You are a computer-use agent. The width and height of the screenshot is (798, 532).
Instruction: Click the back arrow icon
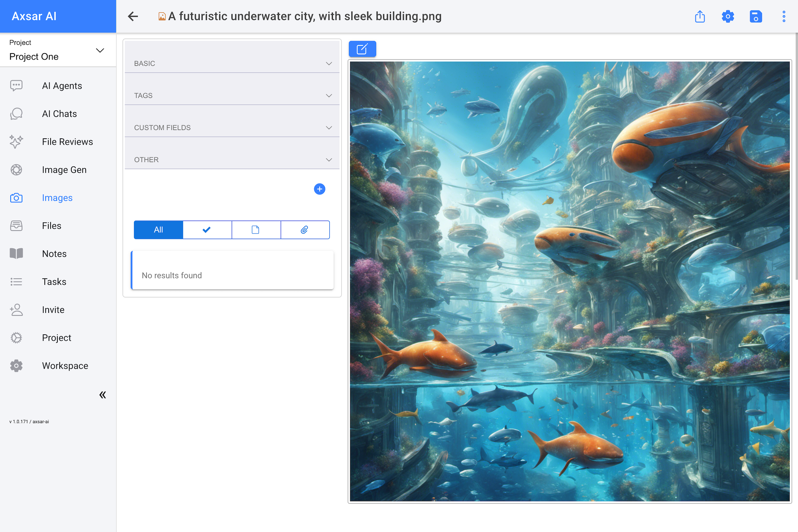coord(133,16)
